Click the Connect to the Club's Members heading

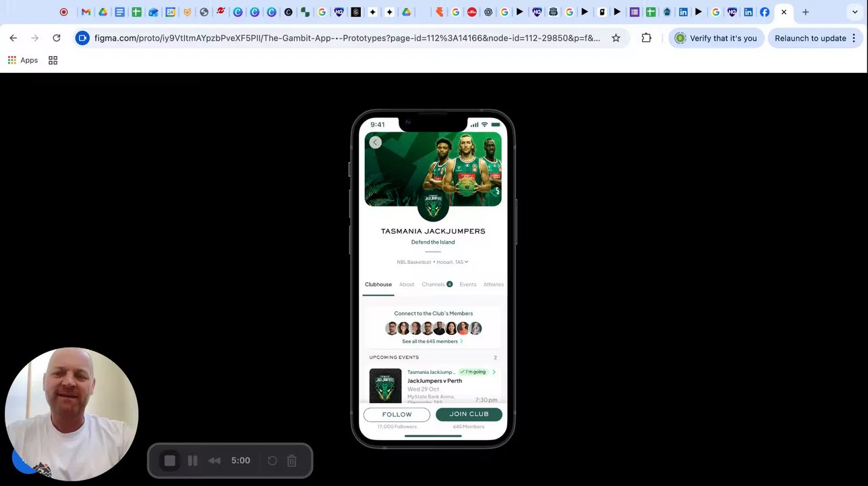[434, 313]
